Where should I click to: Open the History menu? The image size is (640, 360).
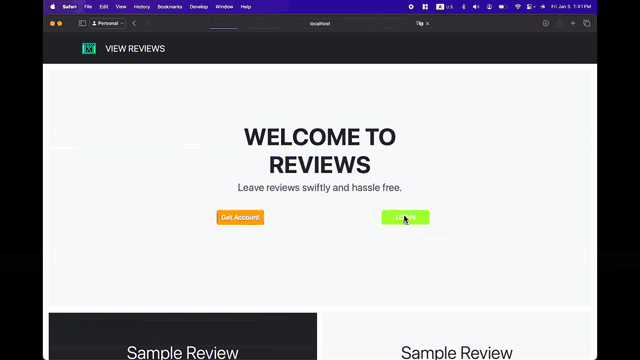(x=142, y=7)
